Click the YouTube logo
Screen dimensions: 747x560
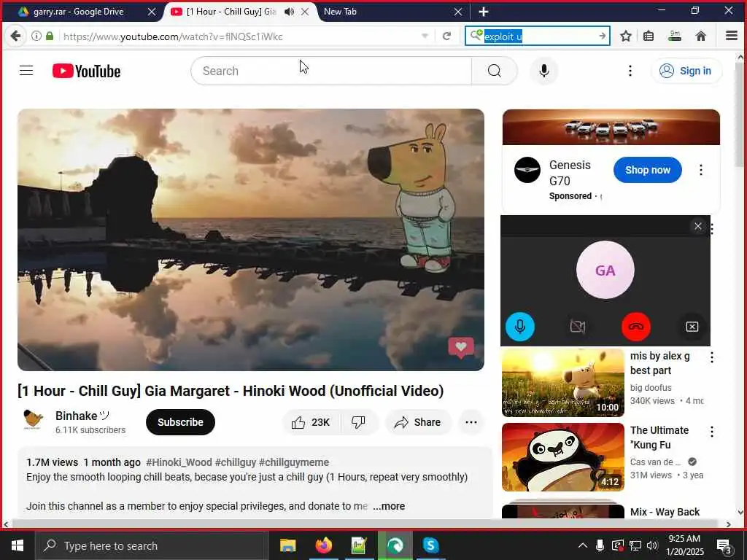86,71
